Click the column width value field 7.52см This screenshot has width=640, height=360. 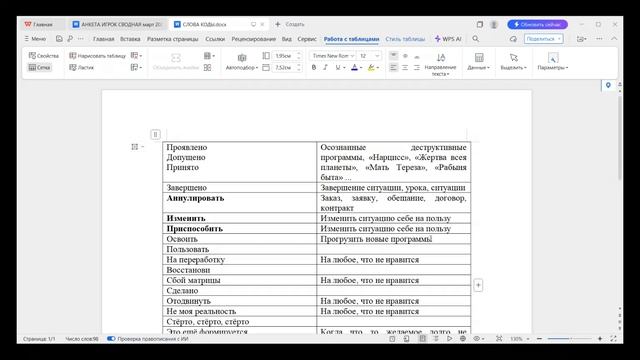(284, 67)
